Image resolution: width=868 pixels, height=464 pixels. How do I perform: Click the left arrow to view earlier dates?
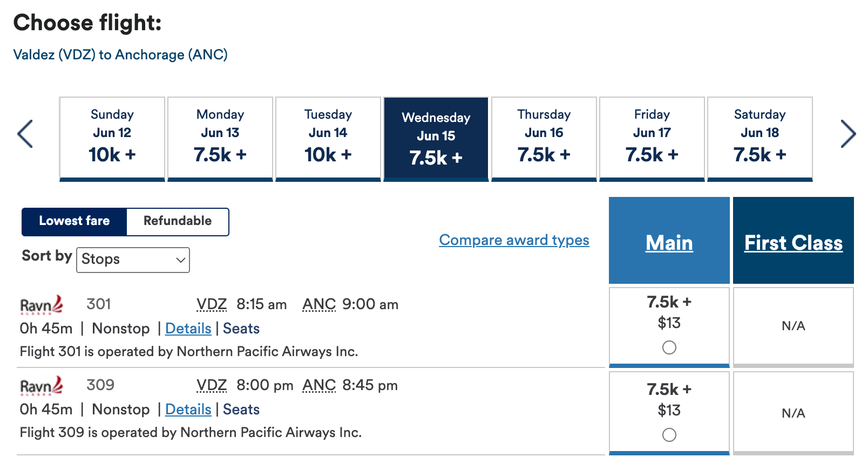point(25,134)
